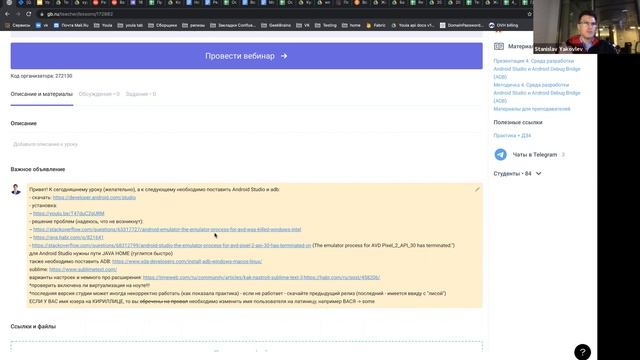
Task: Click the pencil edit icon on the announcement
Action: click(x=477, y=189)
